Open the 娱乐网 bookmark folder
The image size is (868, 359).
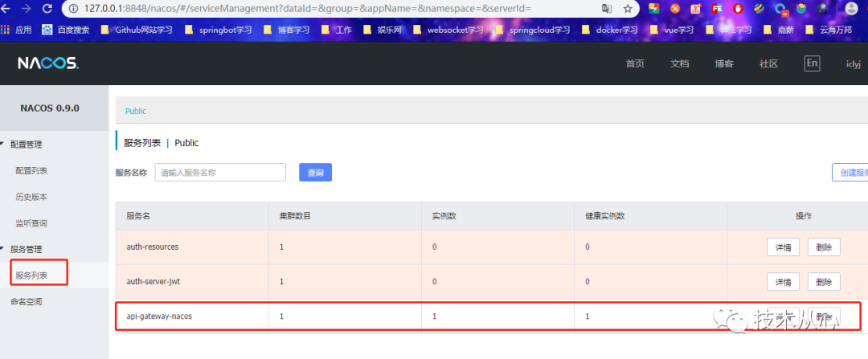(x=382, y=30)
